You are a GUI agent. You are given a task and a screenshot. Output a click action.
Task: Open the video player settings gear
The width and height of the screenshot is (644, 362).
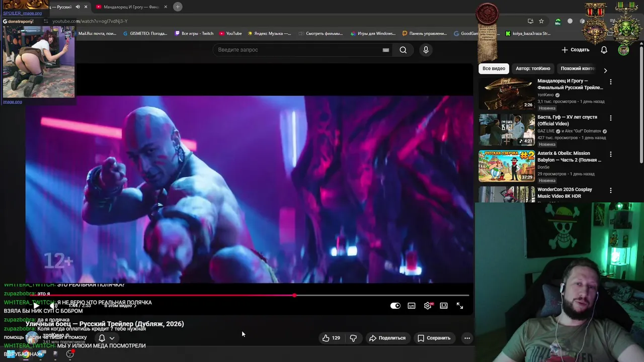click(x=428, y=306)
